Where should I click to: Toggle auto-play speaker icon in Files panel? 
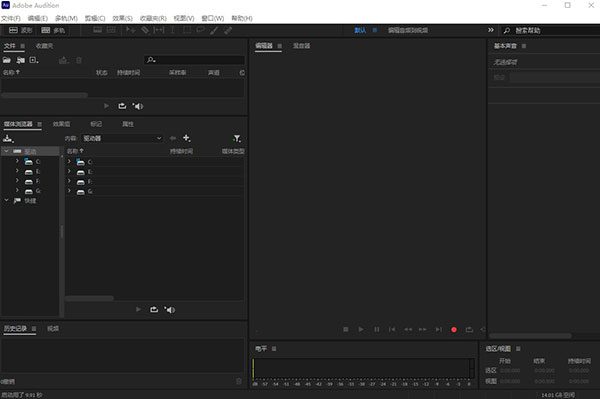click(x=138, y=106)
